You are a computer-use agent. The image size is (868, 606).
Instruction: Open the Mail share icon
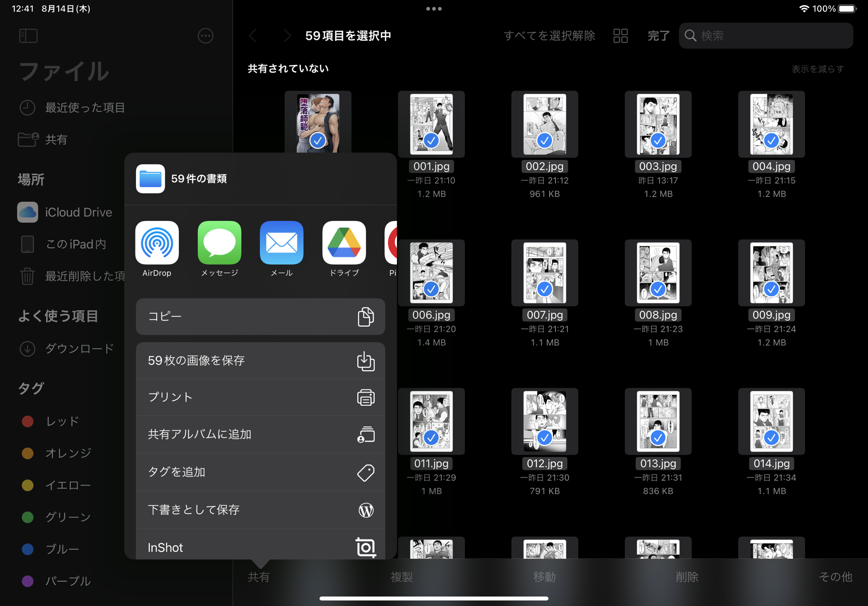282,243
